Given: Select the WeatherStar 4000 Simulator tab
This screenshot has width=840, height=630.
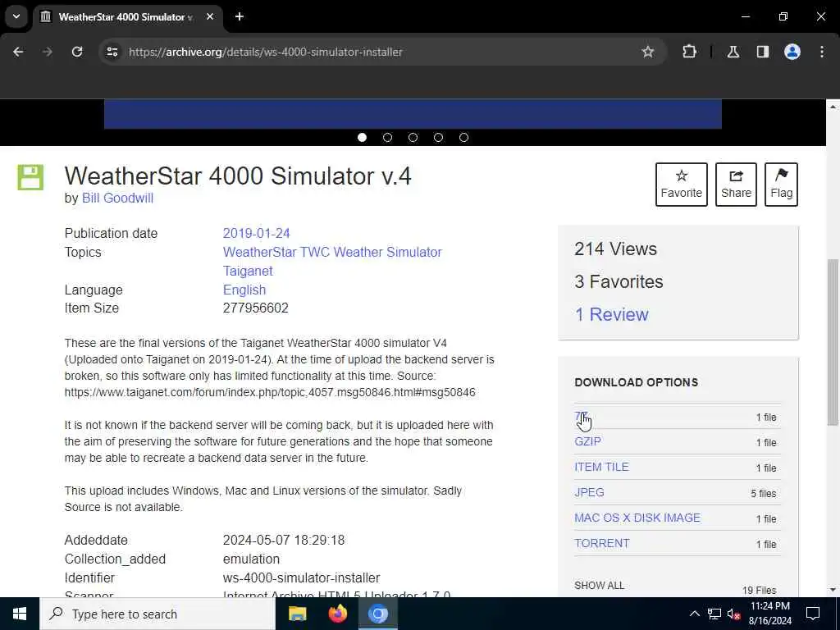Looking at the screenshot, I should tap(126, 16).
